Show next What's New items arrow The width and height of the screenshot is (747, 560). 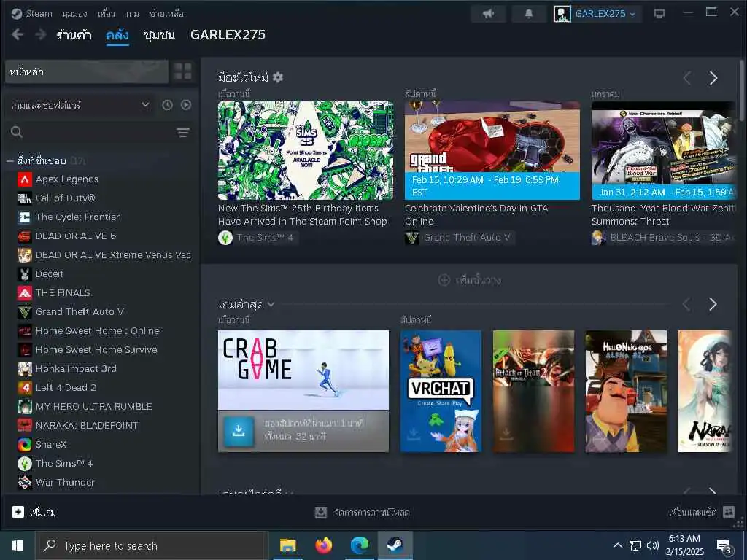pyautogui.click(x=713, y=78)
